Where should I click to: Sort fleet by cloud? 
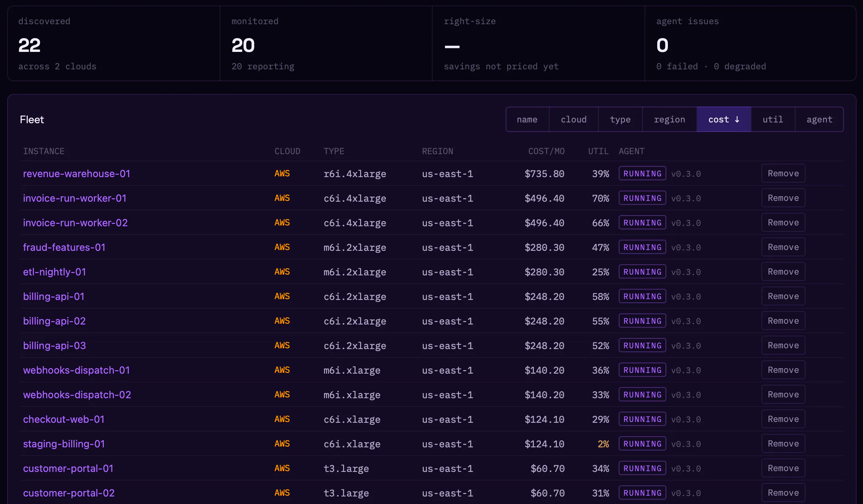[573, 119]
